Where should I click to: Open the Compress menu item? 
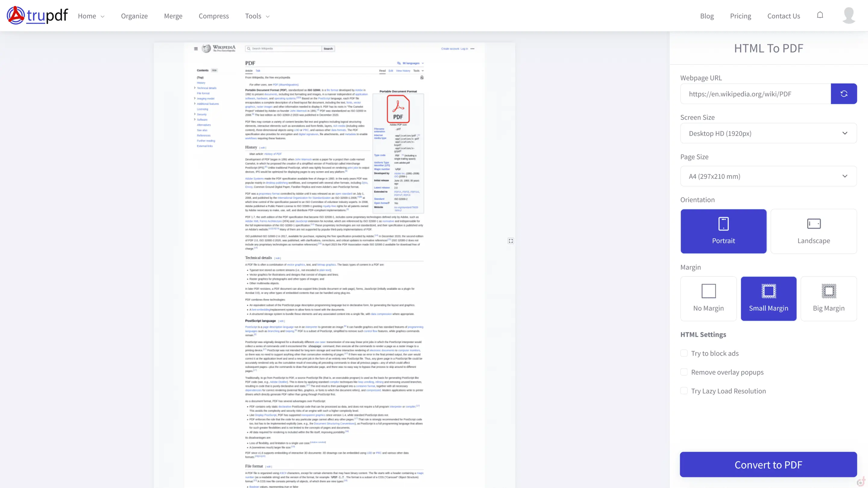(214, 16)
